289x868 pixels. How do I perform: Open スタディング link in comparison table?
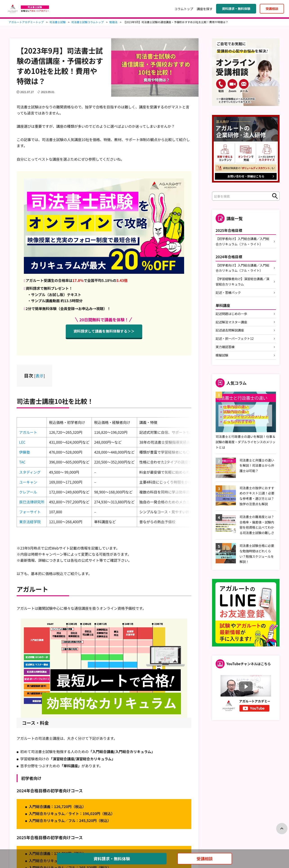[x=30, y=472]
